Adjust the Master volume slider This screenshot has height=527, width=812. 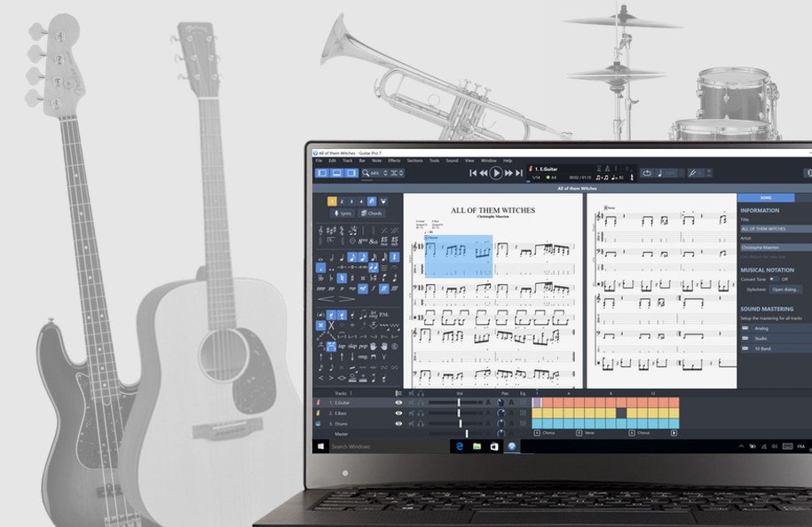point(466,434)
